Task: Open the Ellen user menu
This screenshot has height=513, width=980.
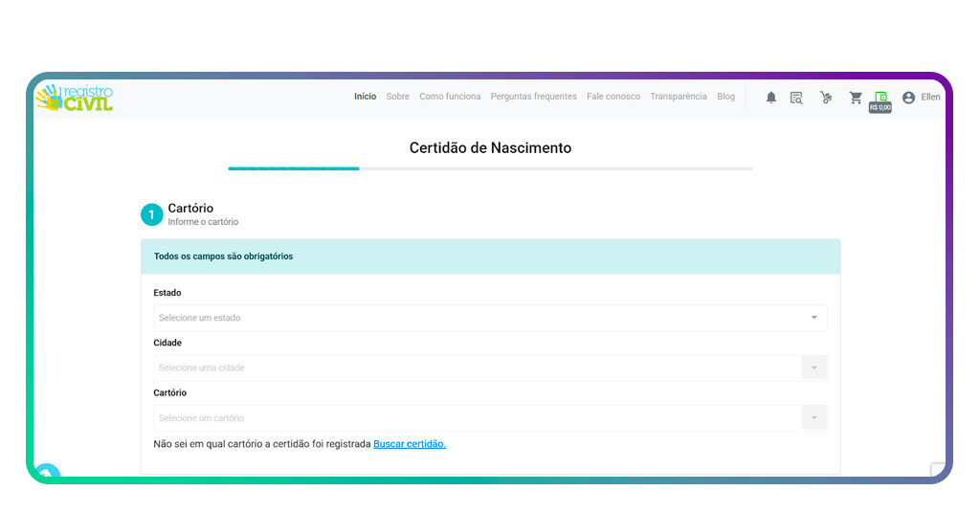Action: [930, 97]
